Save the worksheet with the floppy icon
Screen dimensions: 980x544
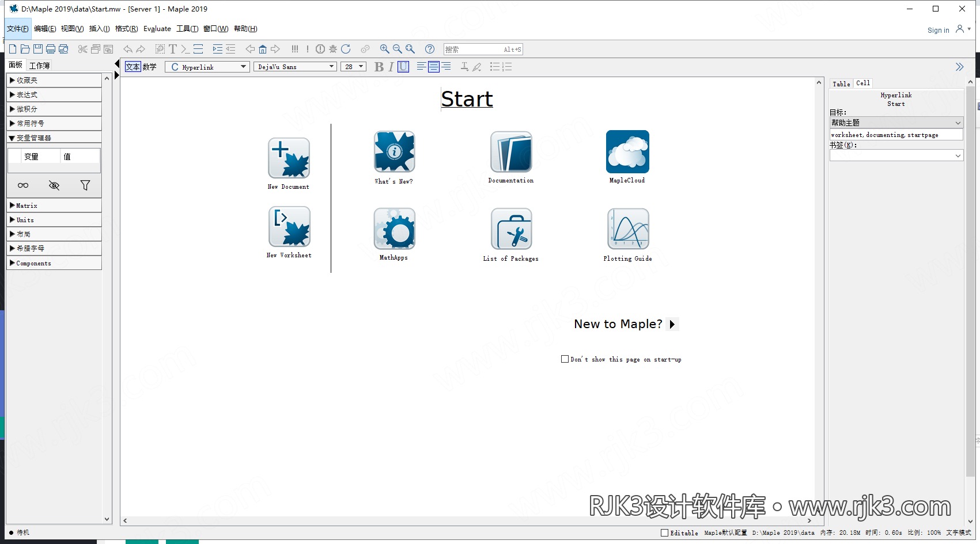click(x=38, y=49)
